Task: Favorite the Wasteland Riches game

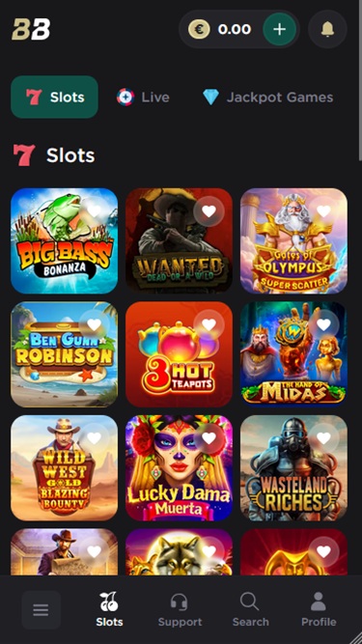Action: pyautogui.click(x=323, y=438)
